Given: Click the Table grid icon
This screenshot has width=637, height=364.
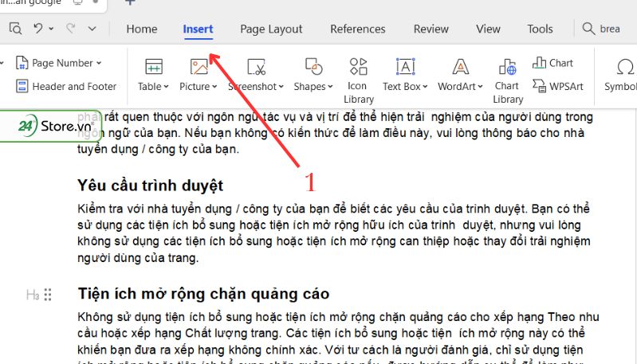Looking at the screenshot, I should coord(154,67).
